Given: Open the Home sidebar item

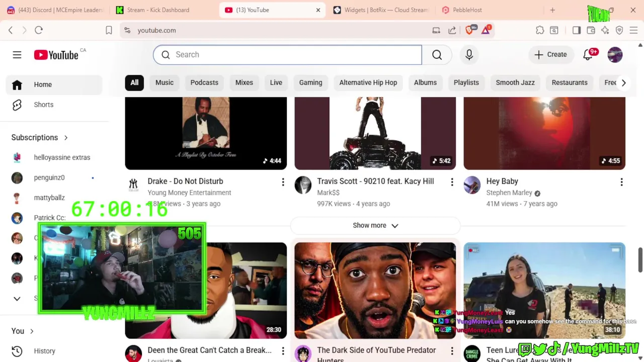Looking at the screenshot, I should click(54, 84).
